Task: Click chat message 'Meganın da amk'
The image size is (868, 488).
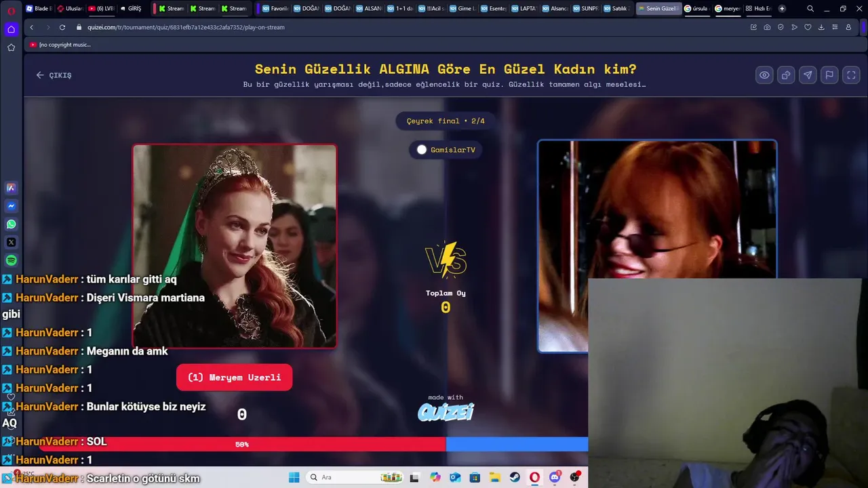Action: coord(127,351)
